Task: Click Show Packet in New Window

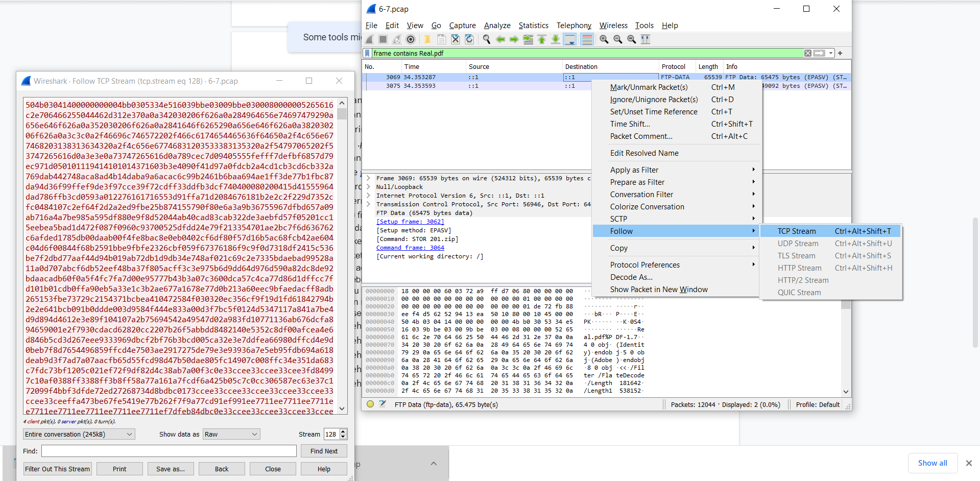Action: click(677, 290)
